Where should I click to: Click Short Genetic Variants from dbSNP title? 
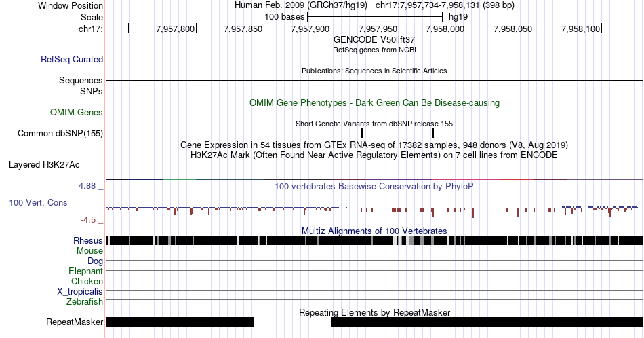[374, 124]
